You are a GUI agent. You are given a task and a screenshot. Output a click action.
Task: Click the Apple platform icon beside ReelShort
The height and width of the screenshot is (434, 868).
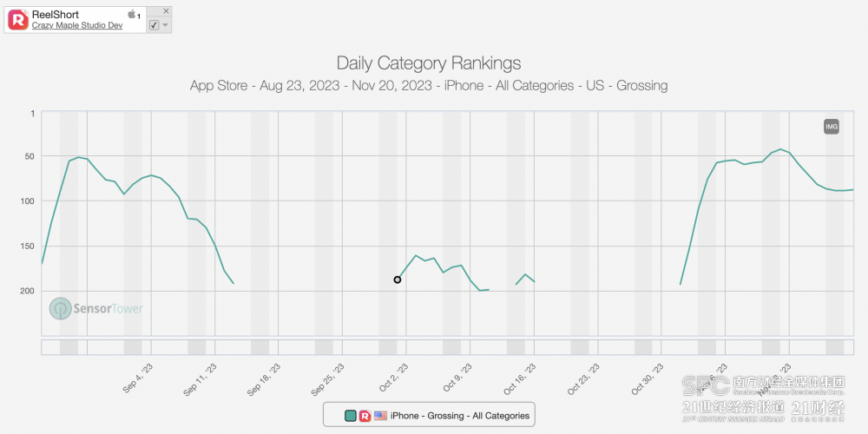132,15
